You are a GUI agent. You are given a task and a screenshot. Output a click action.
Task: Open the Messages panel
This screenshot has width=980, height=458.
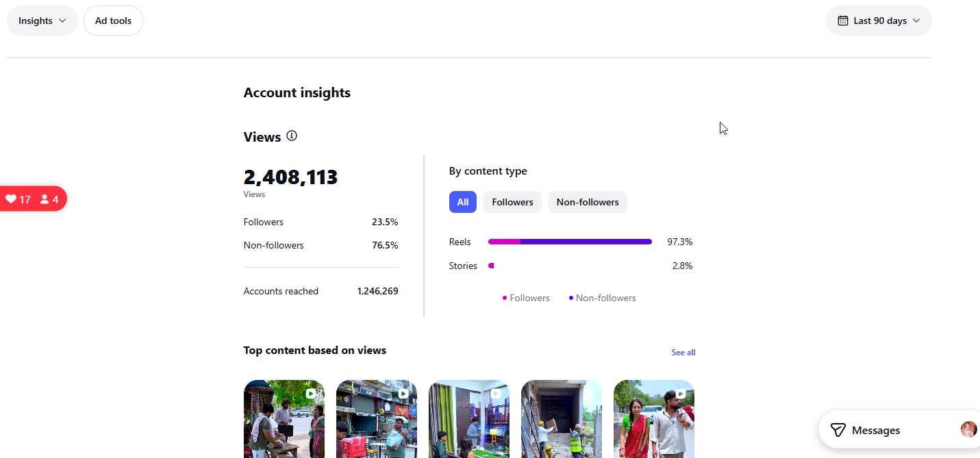899,430
